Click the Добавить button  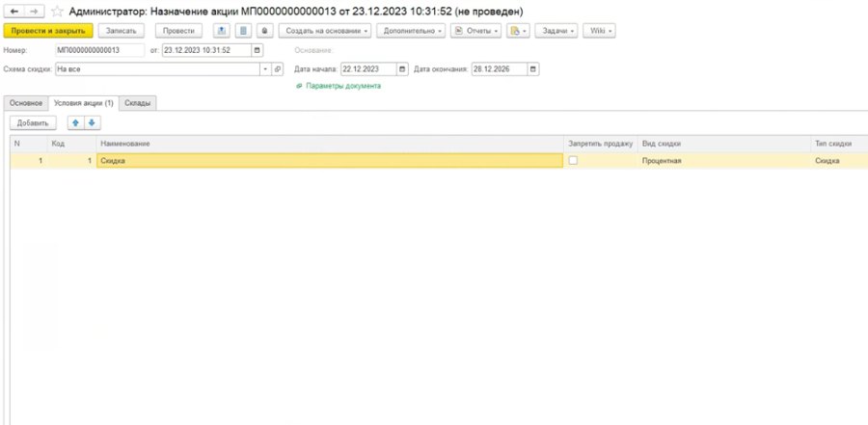click(x=33, y=122)
